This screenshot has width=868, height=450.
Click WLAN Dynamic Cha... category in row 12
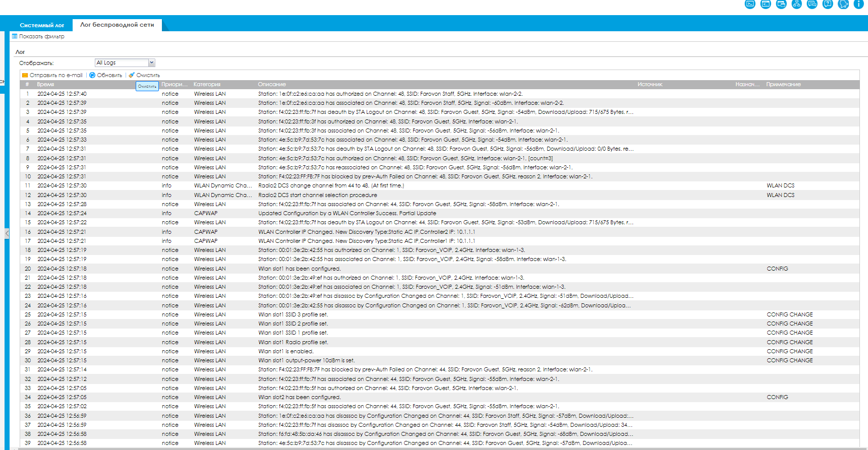pyautogui.click(x=223, y=195)
